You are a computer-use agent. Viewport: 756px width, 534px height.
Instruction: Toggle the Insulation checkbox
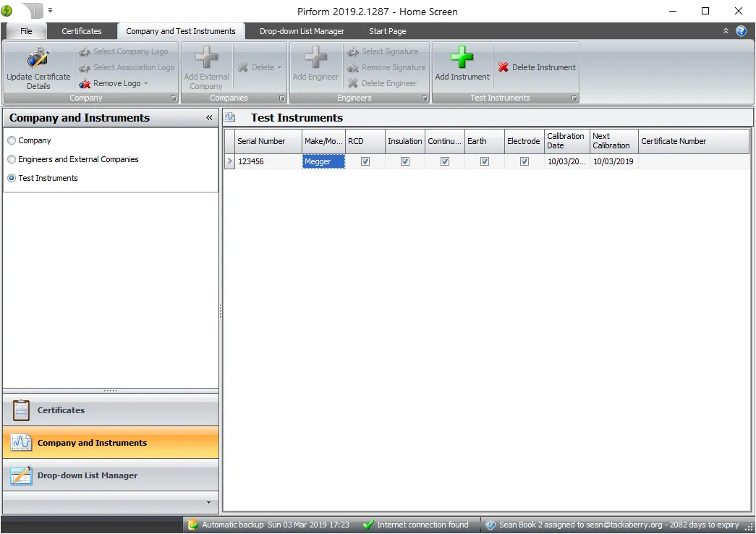click(405, 161)
